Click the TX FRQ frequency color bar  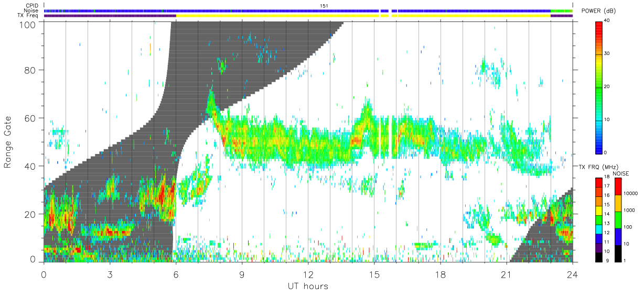598,220
